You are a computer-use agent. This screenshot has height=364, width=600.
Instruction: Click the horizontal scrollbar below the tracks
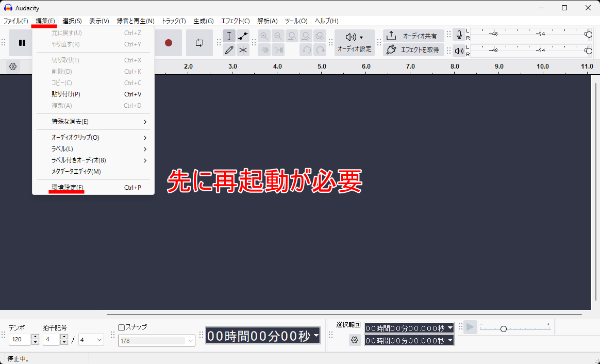coord(344,314)
